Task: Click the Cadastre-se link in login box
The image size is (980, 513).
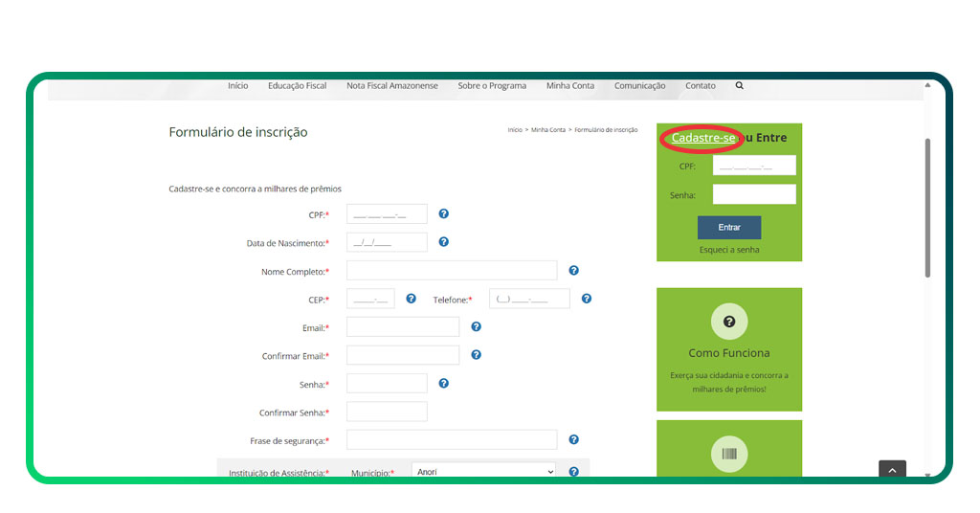Action: tap(703, 138)
